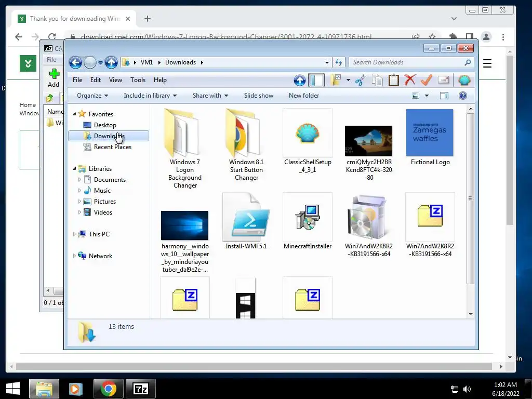Select the Win7AndW2K8R2 update package with disc icon
The width and height of the screenshot is (532, 399).
[x=368, y=225]
